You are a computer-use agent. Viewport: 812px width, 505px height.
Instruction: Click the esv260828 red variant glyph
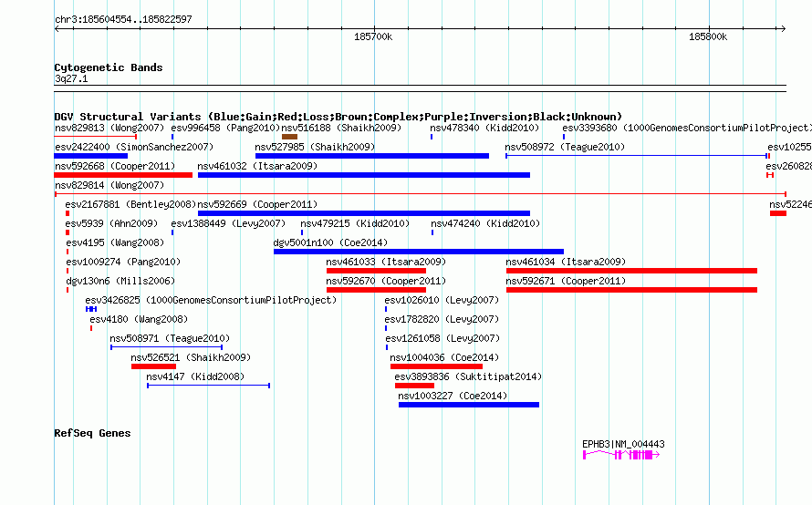[770, 175]
